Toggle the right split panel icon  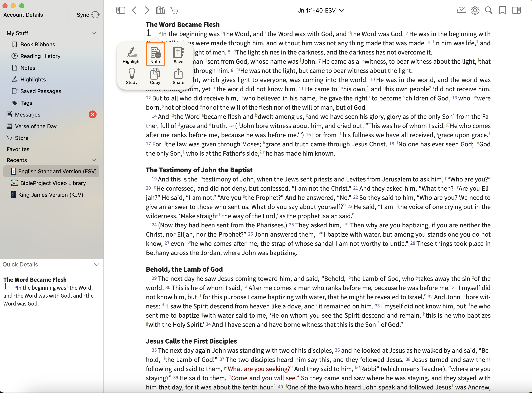(x=516, y=10)
